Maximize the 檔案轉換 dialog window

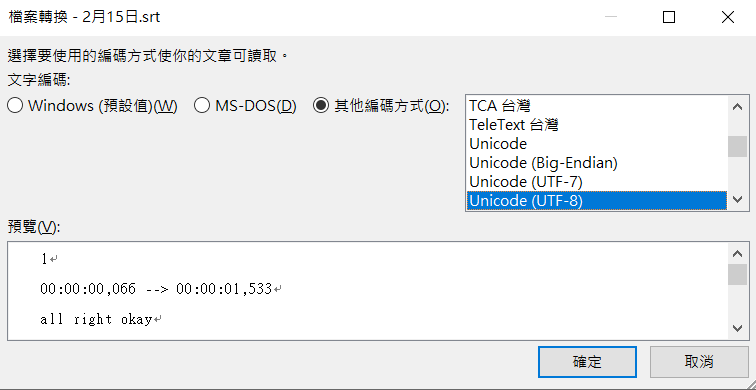669,17
